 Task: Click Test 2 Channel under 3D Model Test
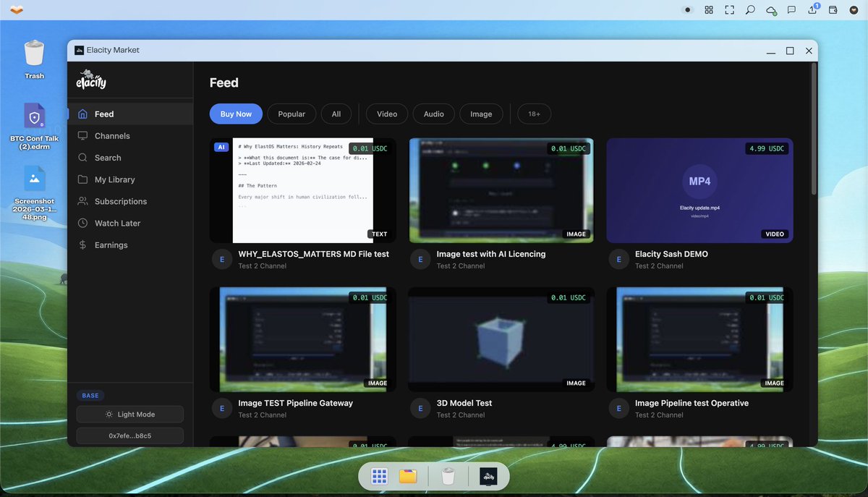(x=461, y=415)
